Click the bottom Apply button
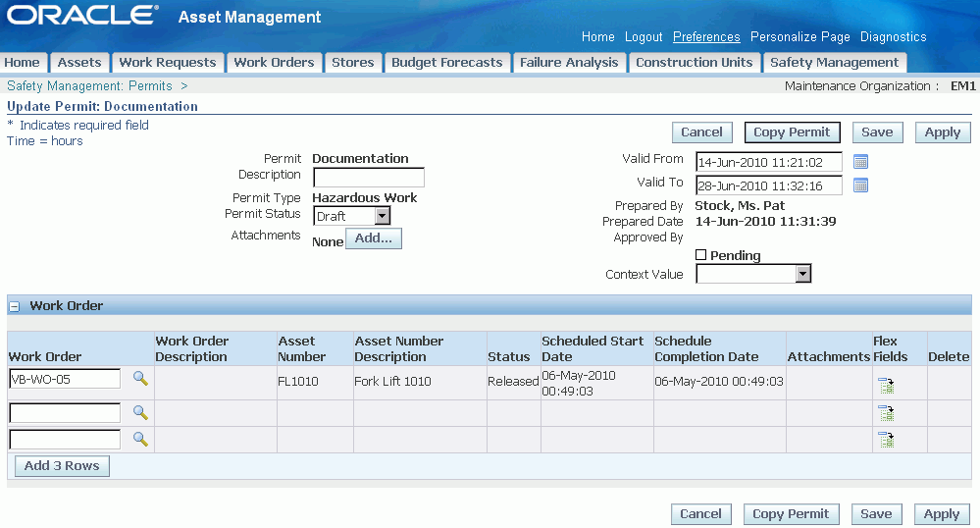Viewport: 980px width, 528px height. click(941, 514)
